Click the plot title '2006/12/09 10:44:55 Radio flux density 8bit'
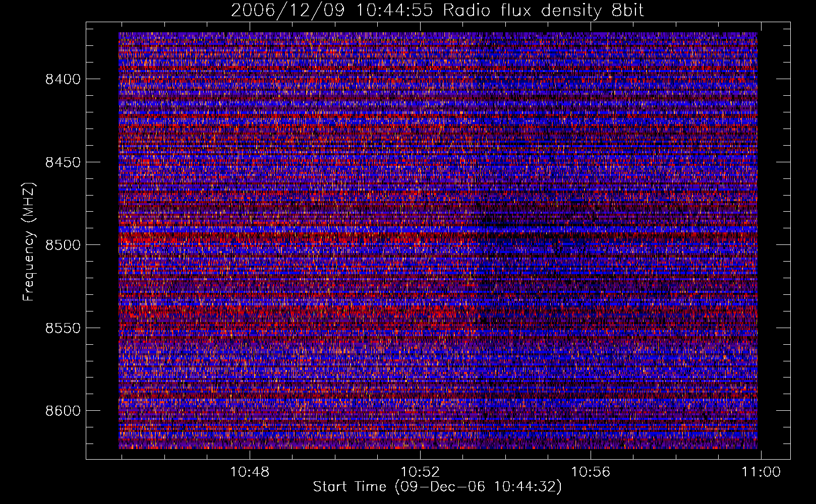 437,11
